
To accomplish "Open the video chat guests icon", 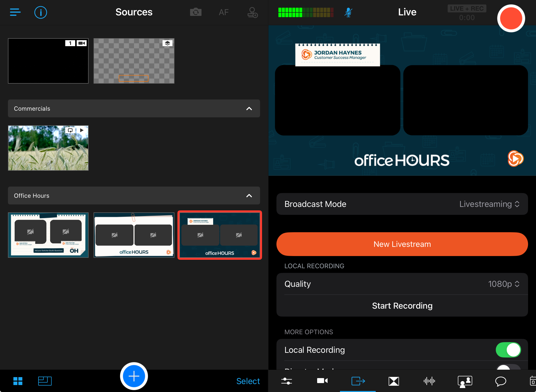I will click(465, 381).
